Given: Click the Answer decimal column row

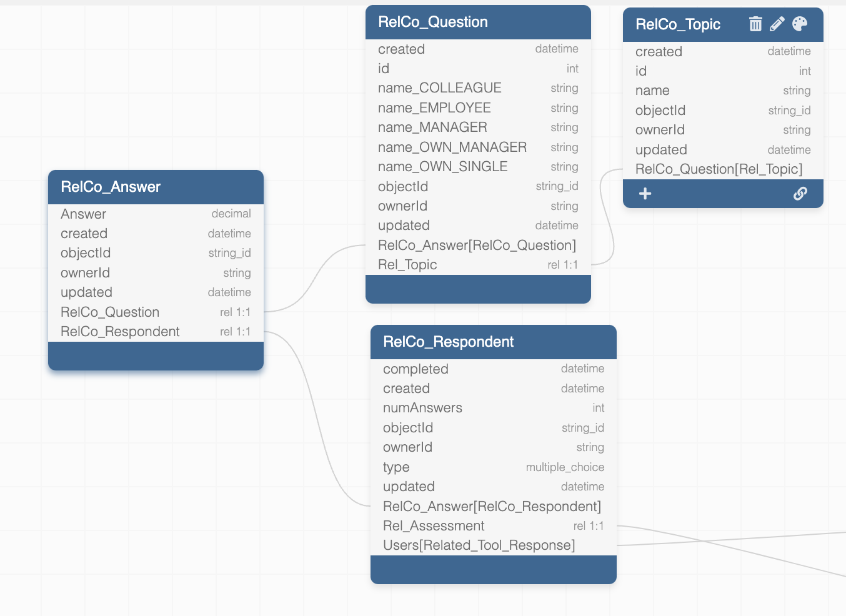Looking at the screenshot, I should pos(156,214).
